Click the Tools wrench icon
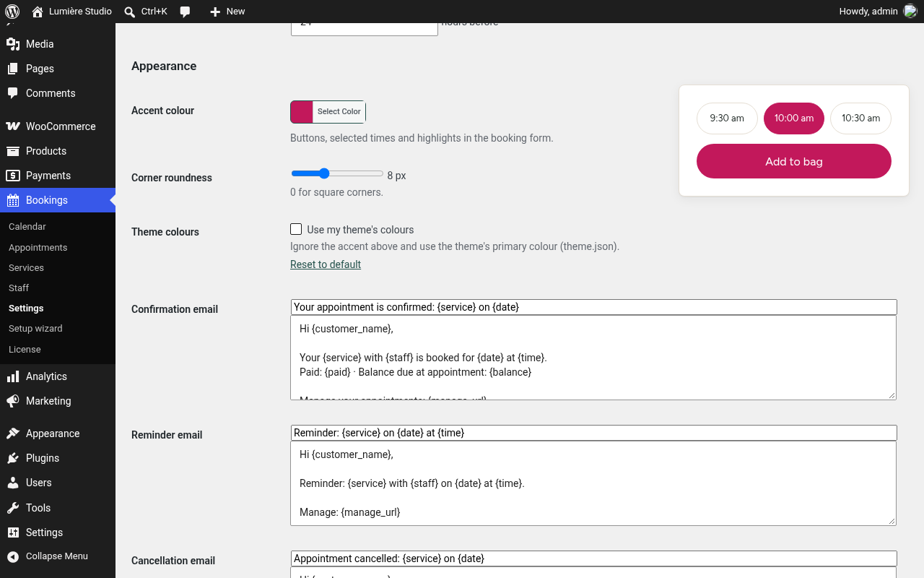Screen dimensions: 924x578 pyautogui.click(x=13, y=508)
